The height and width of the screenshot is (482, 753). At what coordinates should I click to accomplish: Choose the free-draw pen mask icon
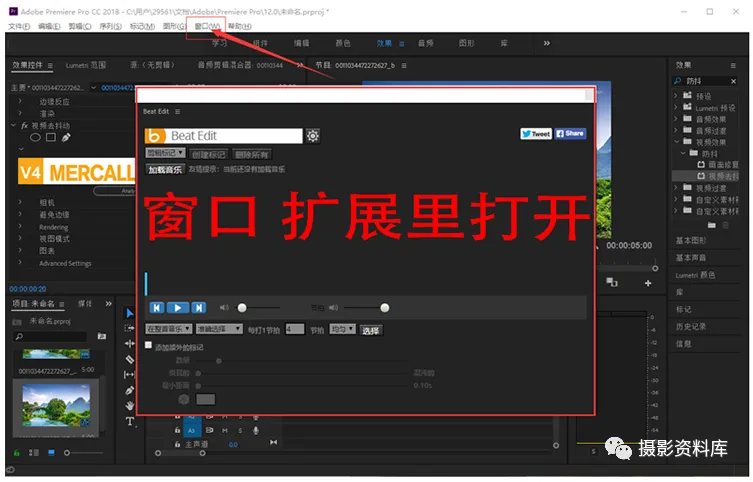pos(66,138)
